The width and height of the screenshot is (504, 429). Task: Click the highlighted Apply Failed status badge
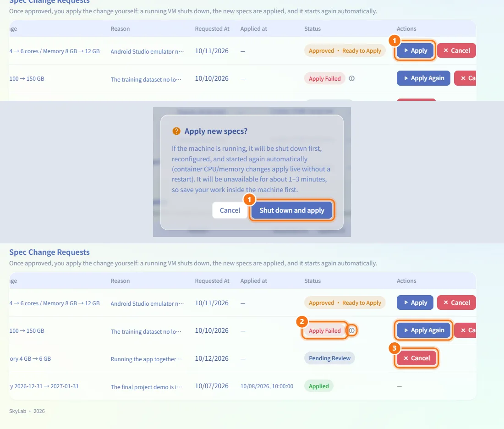pos(325,330)
